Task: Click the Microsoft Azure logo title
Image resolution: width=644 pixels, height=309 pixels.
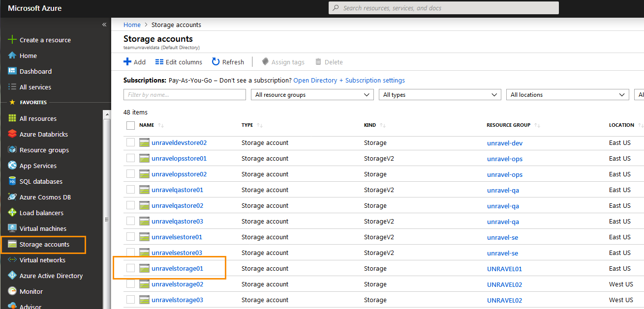Action: point(35,8)
